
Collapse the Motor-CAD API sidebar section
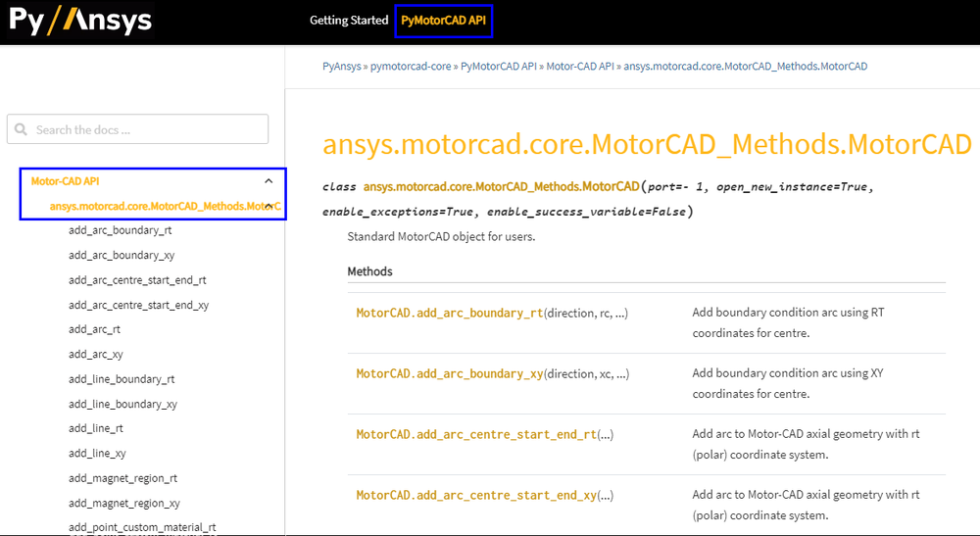(x=269, y=181)
